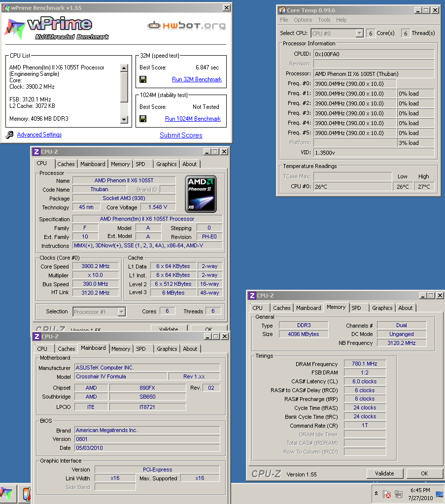The width and height of the screenshot is (445, 504).
Task: Click the "PCI-Express" graphic interface version
Action: pos(157,470)
